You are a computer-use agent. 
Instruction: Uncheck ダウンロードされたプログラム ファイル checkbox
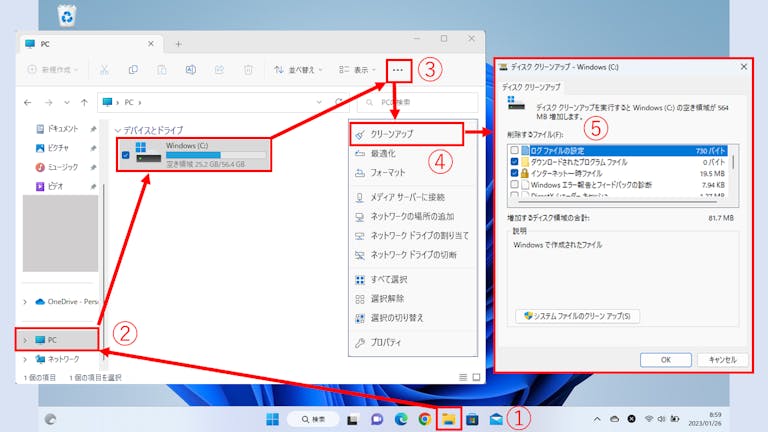click(x=514, y=162)
